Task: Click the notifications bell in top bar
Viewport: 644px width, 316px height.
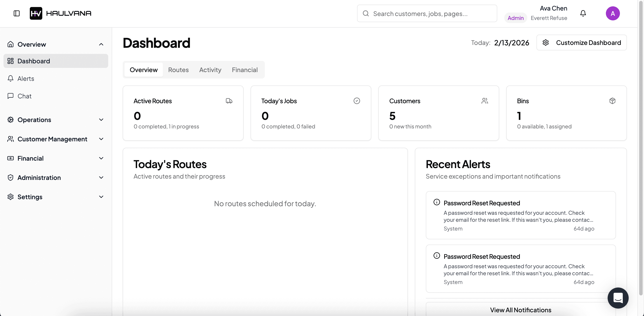Action: pos(583,13)
